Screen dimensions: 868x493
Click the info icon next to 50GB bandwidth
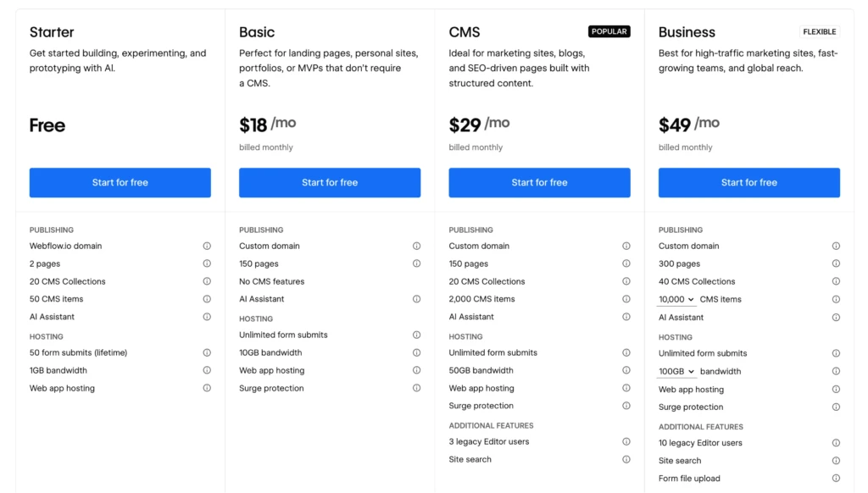[x=626, y=370]
